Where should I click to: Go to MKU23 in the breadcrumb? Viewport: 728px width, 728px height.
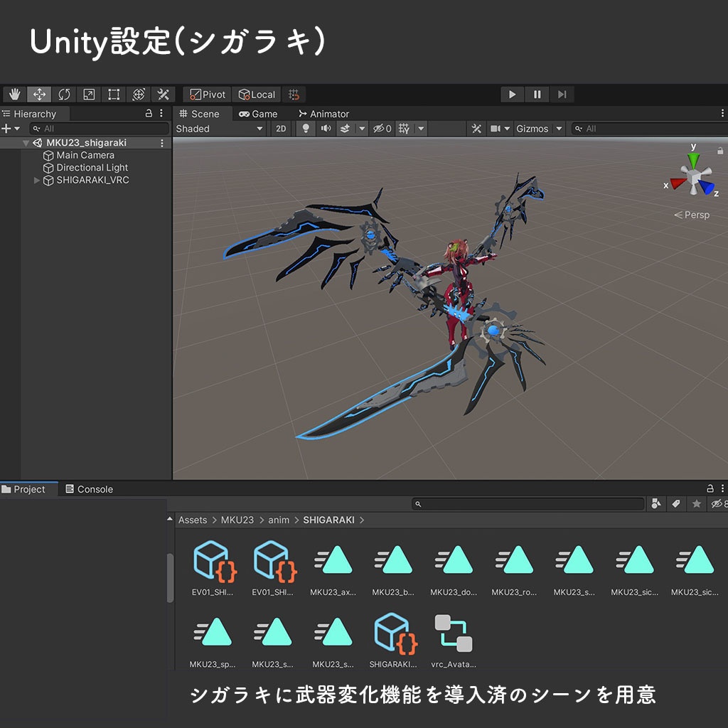point(237,520)
